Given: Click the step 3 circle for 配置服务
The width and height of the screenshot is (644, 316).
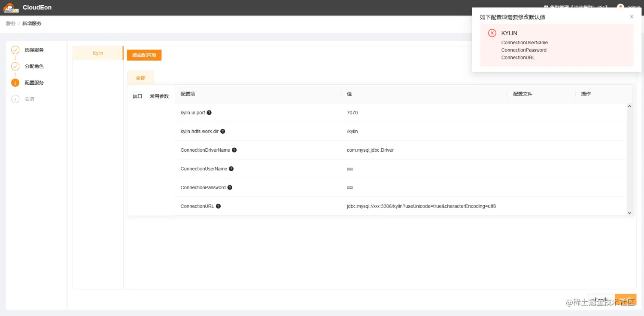Looking at the screenshot, I should (x=15, y=83).
